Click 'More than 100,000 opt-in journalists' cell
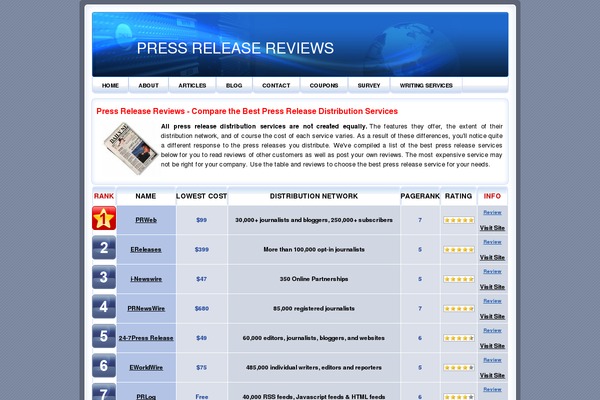This screenshot has height=400, width=600. pyautogui.click(x=314, y=250)
